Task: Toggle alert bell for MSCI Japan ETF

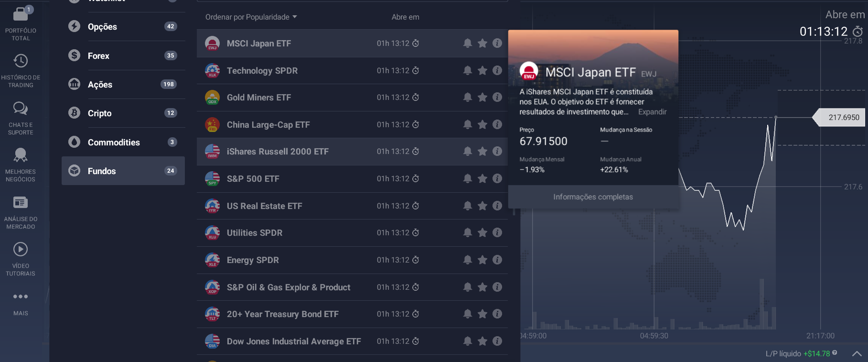Action: pyautogui.click(x=468, y=43)
